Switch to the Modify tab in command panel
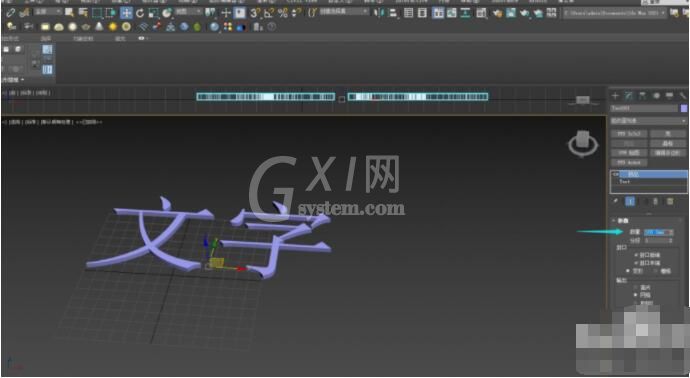 [628, 95]
